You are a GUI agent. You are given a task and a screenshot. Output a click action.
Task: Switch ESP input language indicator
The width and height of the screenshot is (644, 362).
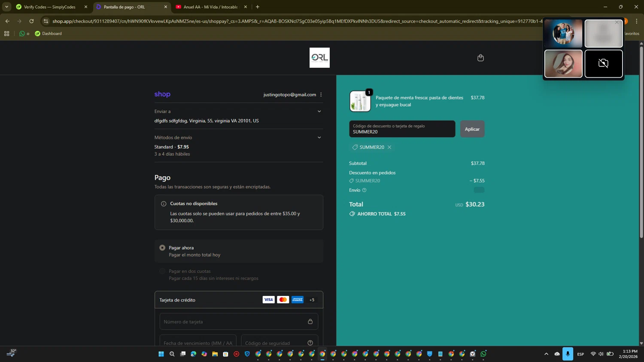(580, 354)
